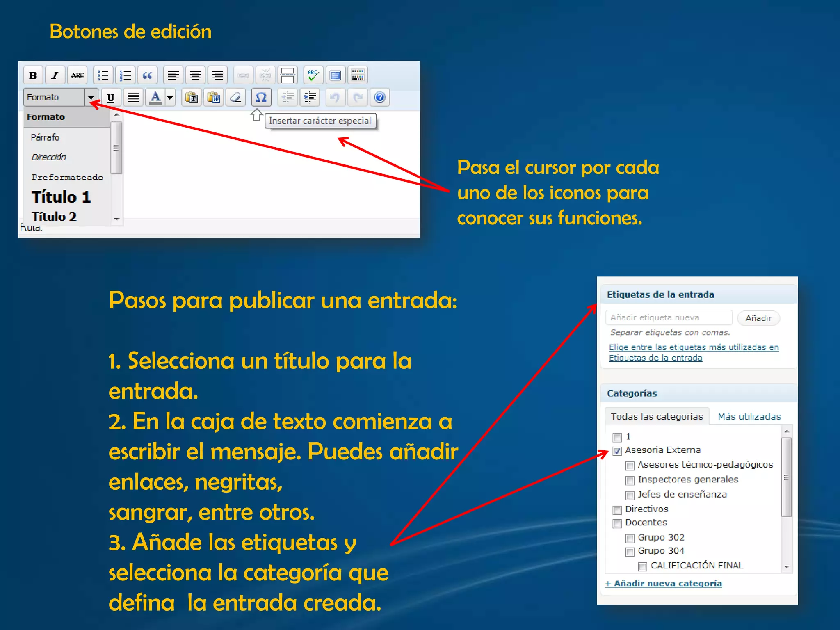This screenshot has height=630, width=840.
Task: Redo the last edit
Action: click(358, 98)
